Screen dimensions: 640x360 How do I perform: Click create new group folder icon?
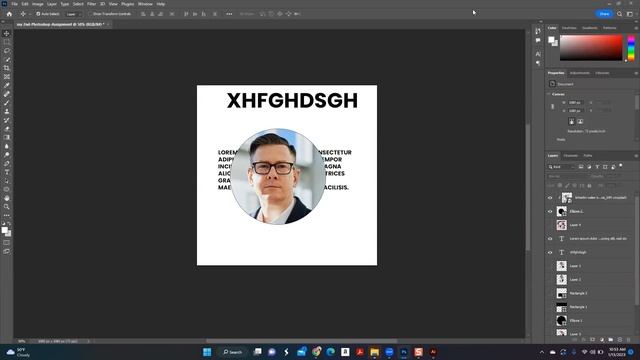pyautogui.click(x=611, y=340)
